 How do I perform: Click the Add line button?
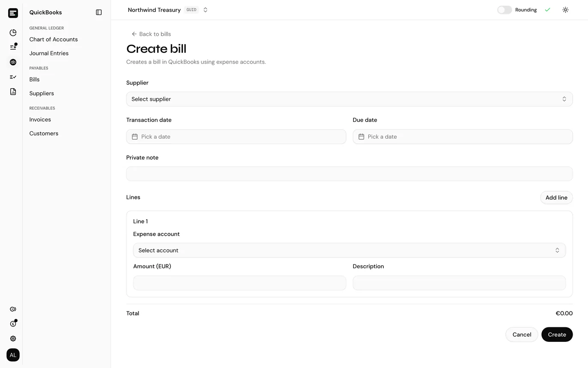[556, 198]
